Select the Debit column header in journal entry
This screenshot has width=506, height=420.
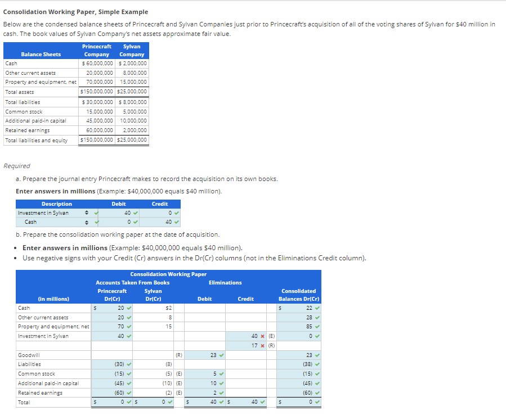119,204
